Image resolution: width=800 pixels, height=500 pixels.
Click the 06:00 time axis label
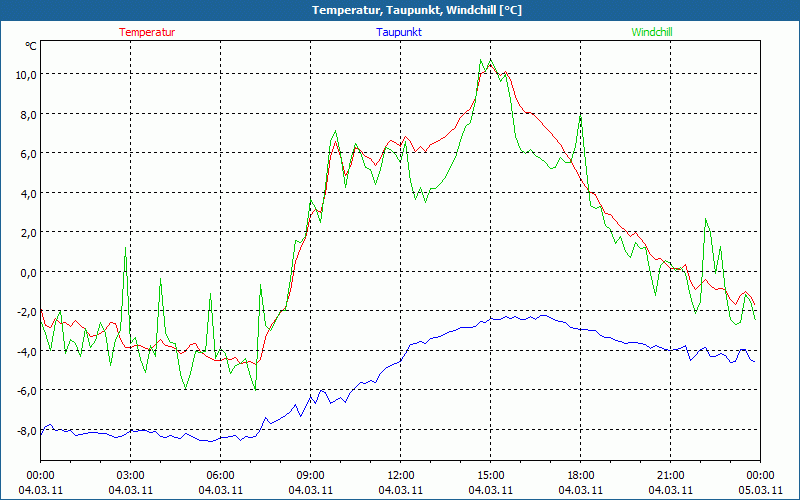(220, 476)
